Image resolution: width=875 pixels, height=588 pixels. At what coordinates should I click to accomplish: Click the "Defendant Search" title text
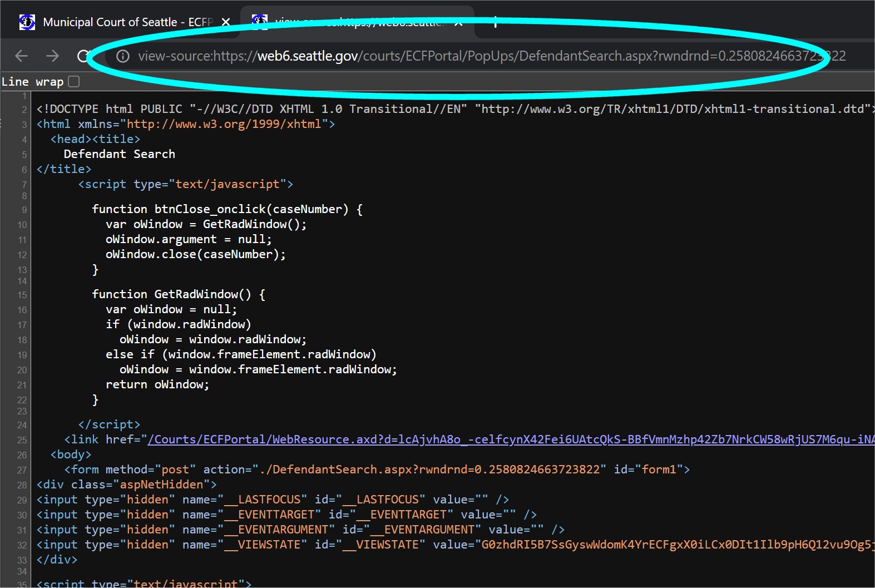click(x=119, y=154)
